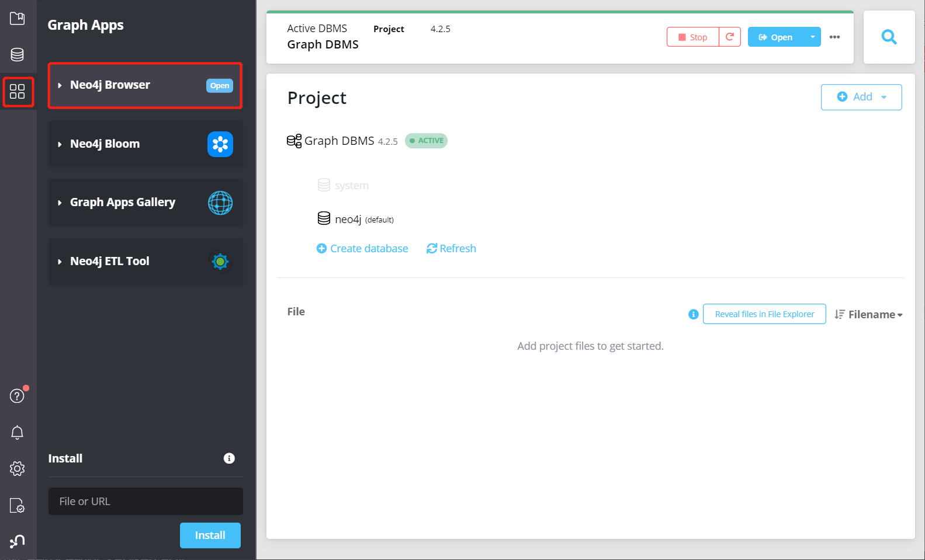
Task: Click the Install section info icon
Action: click(x=229, y=458)
